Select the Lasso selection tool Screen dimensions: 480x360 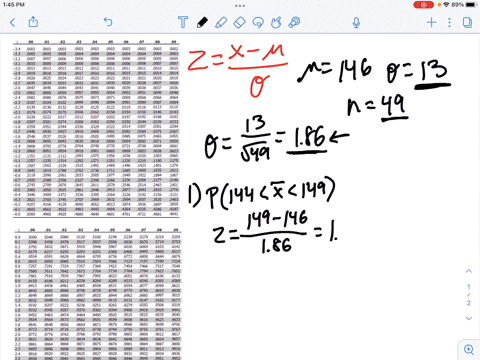(258, 22)
